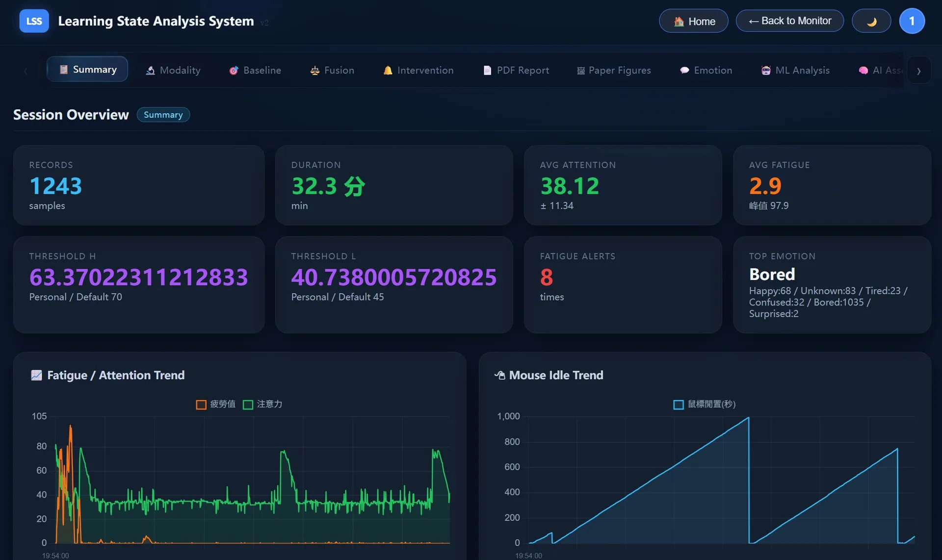Open user avatar badge labeled 1
Viewport: 942px width, 560px height.
(912, 21)
